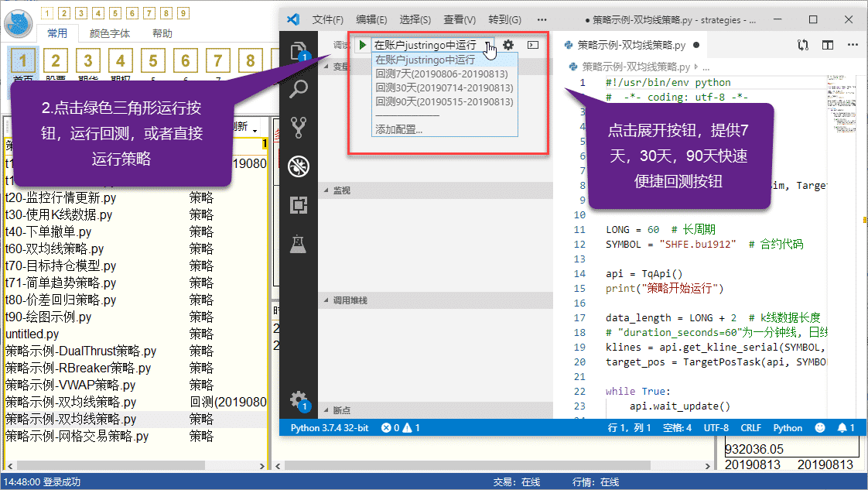The height and width of the screenshot is (490, 868).
Task: Click 添加配置... in the dropdown list
Action: click(398, 129)
